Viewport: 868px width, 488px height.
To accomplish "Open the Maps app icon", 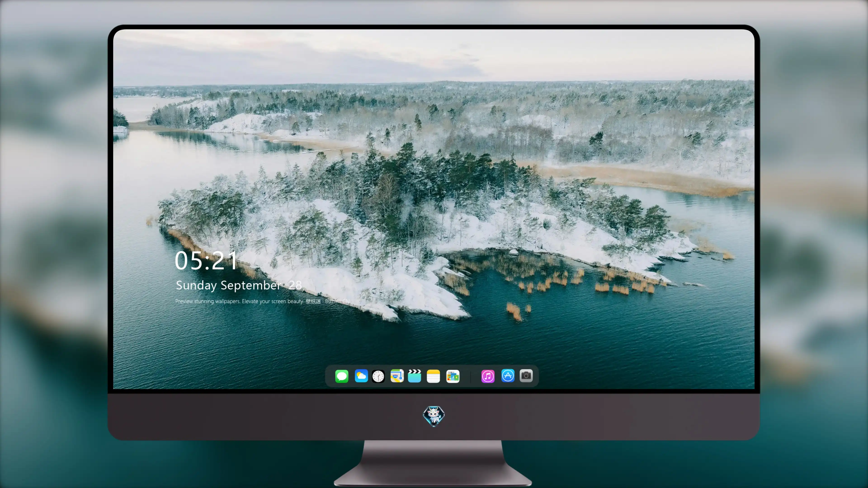I will coord(397,376).
